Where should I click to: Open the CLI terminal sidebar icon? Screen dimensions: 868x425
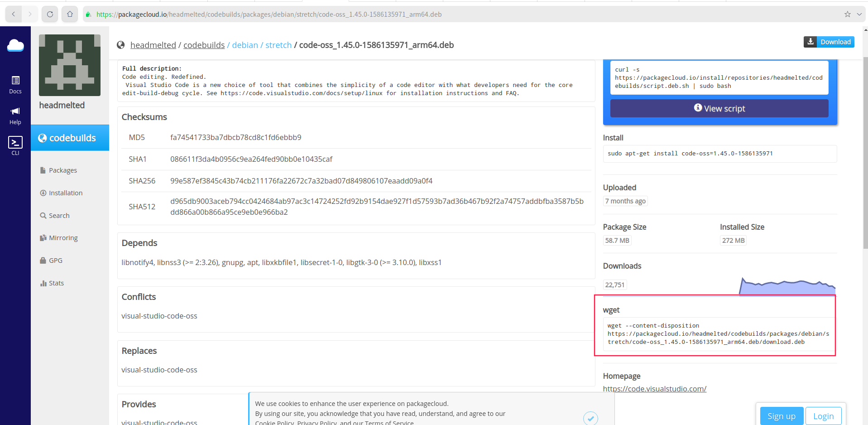tap(15, 146)
